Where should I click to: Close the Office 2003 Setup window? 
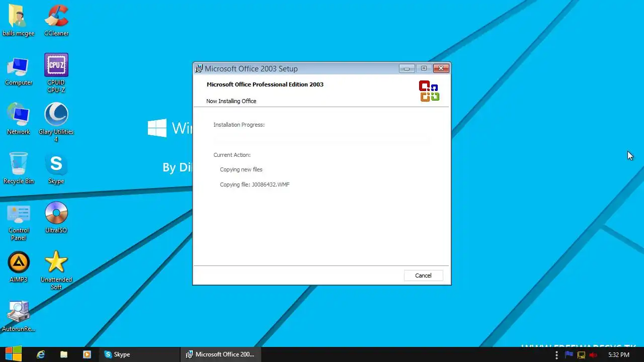[x=441, y=68]
